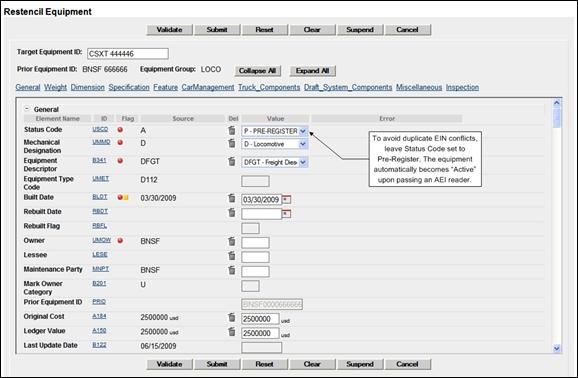Click top Clear button
Image resolution: width=578 pixels, height=378 pixels.
click(312, 30)
